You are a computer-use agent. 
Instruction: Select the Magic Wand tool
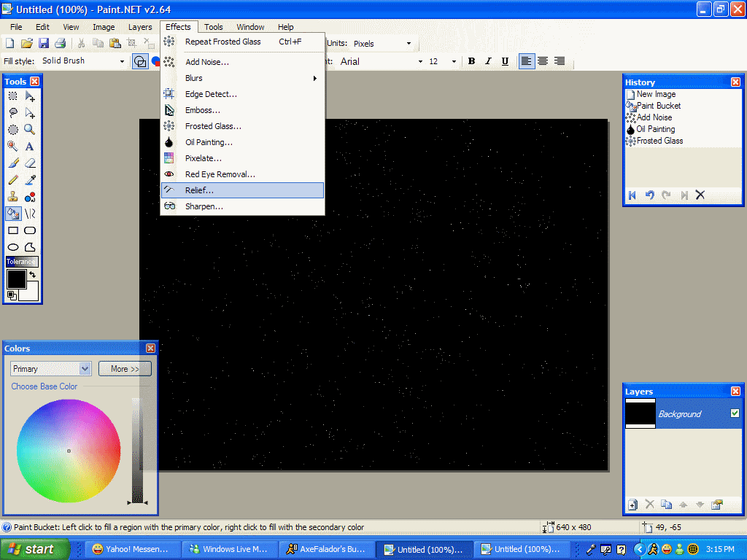(x=13, y=146)
